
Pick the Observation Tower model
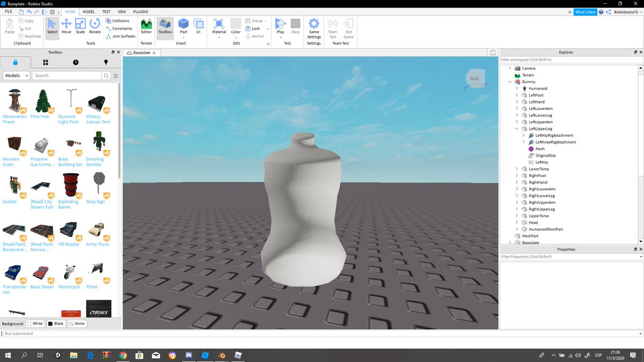(x=14, y=106)
